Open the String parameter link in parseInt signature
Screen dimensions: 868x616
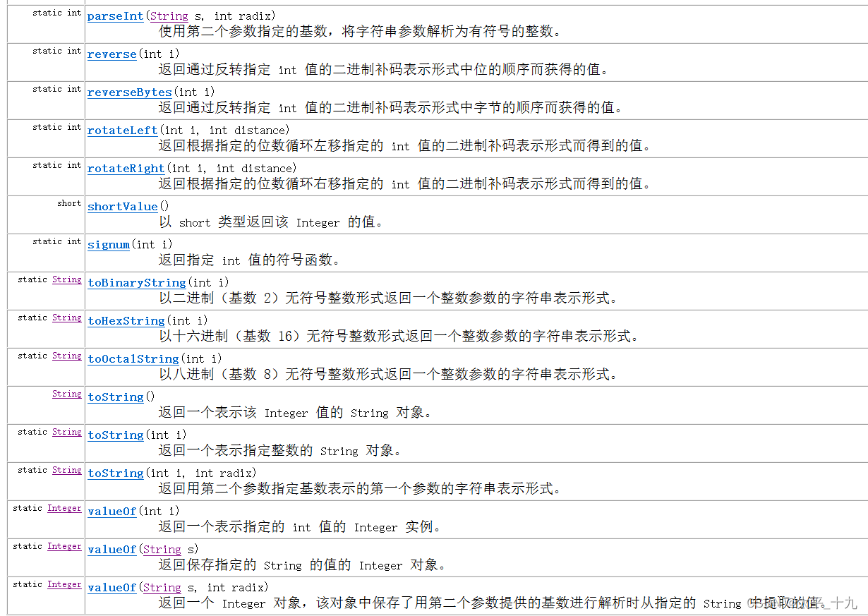[x=168, y=16]
